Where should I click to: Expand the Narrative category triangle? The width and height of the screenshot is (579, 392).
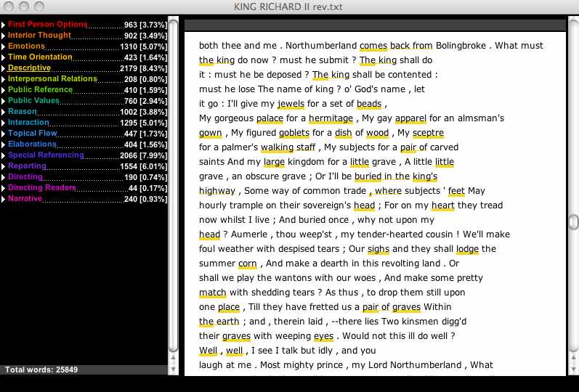[x=4, y=199]
